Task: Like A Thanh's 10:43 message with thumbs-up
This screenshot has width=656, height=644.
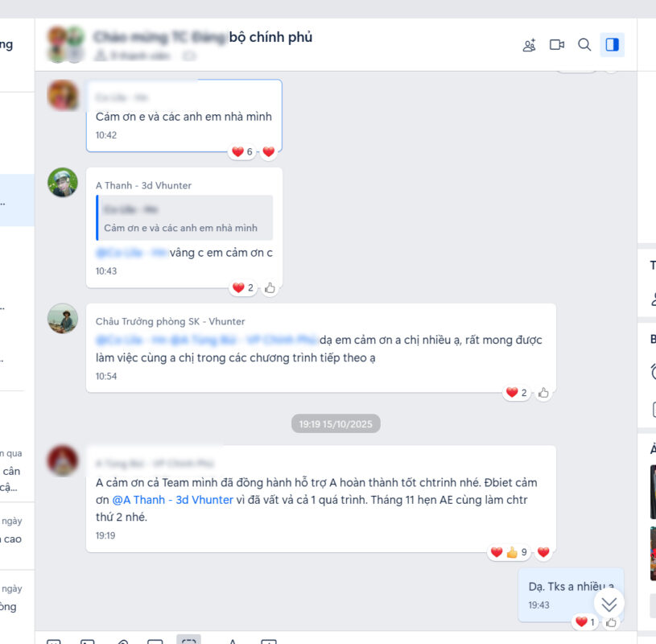Action: tap(270, 288)
